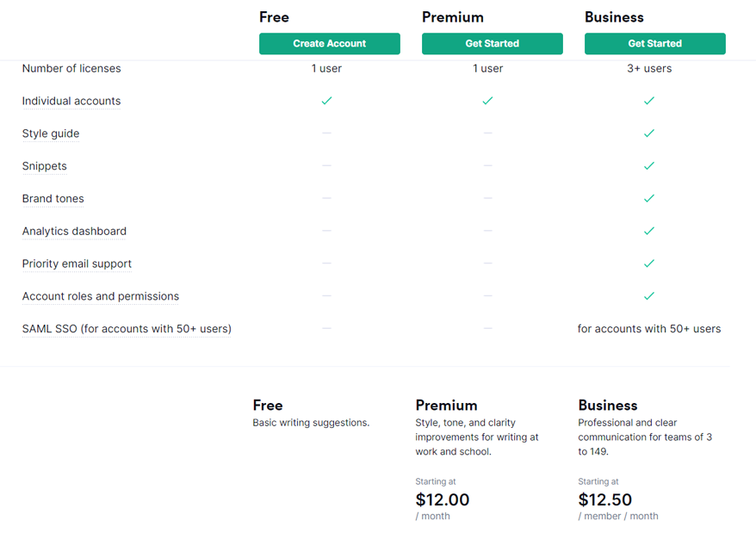The height and width of the screenshot is (533, 756).
Task: Click Get Started under Business plan
Action: pos(654,43)
